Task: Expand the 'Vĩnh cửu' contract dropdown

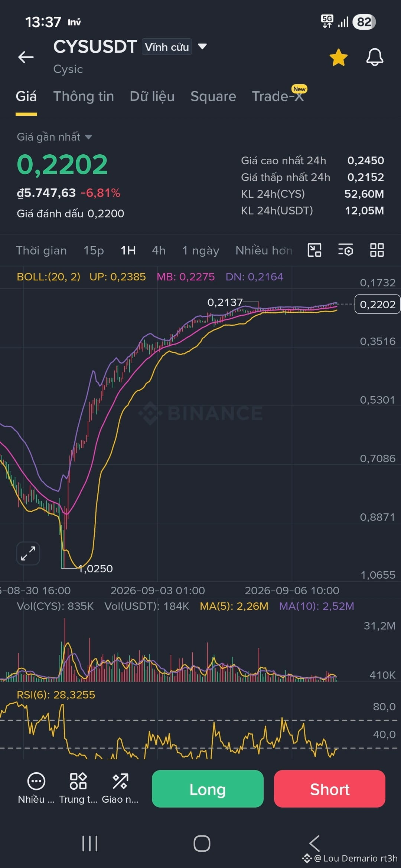Action: [174, 47]
